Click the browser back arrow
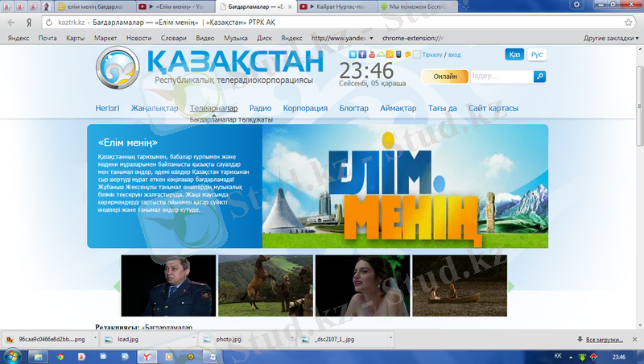Viewport: 644px width, 364px height. [x=9, y=23]
